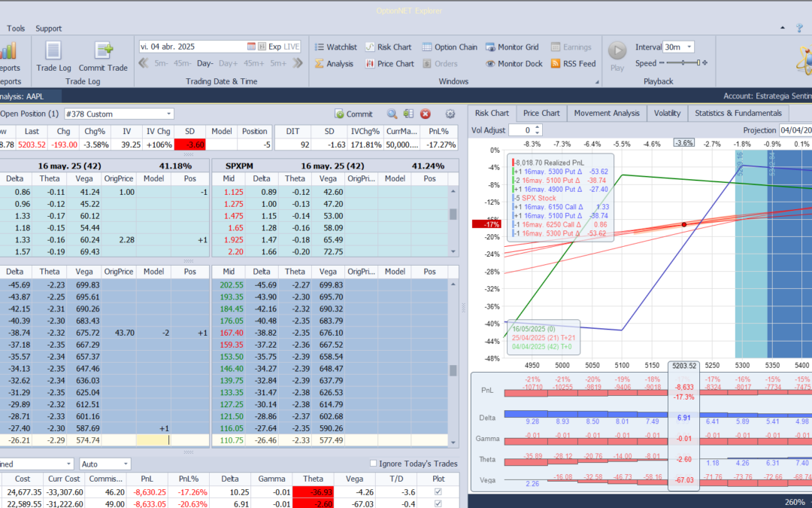Viewport: 812px width, 508px height.
Task: Switch to the Movement Analysis tab
Action: 607,113
